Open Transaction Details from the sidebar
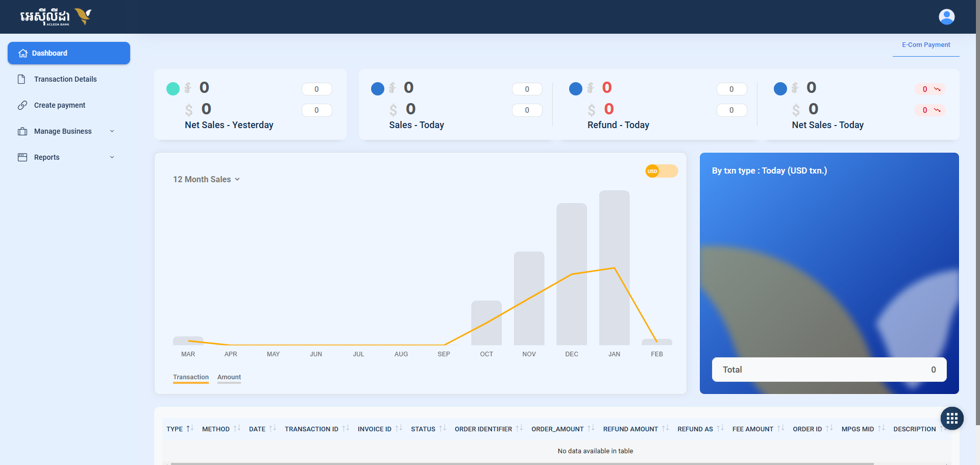Viewport: 980px width, 465px height. pos(65,79)
